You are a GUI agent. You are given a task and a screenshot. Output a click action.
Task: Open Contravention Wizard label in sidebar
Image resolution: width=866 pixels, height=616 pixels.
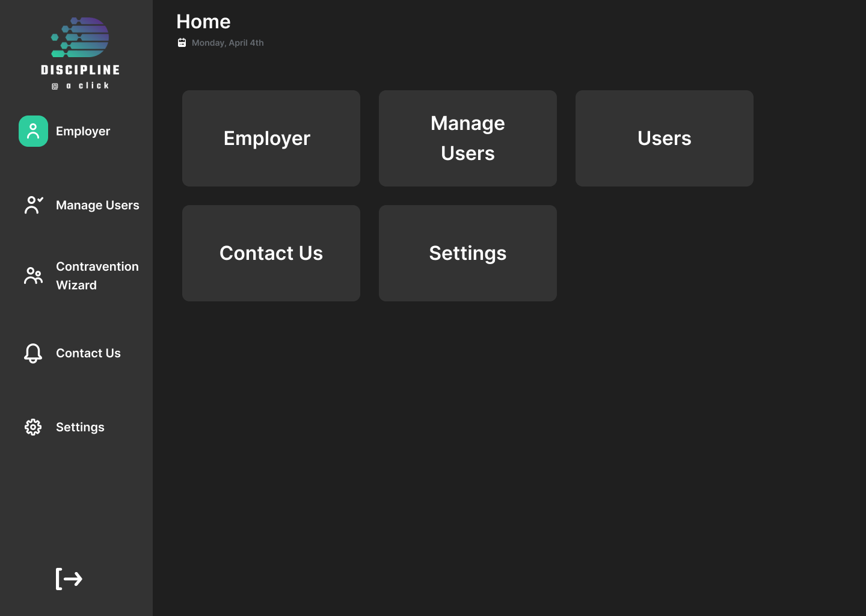[x=97, y=276]
